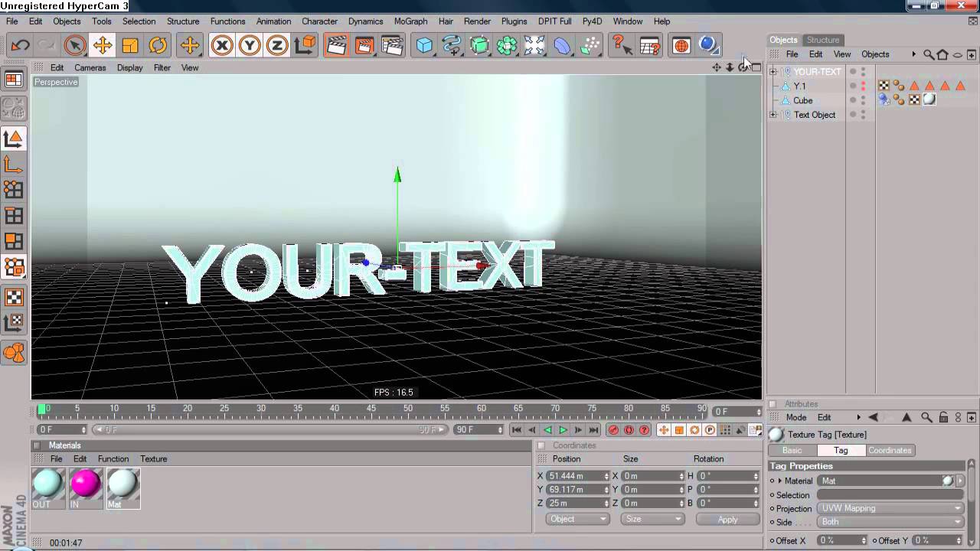The width and height of the screenshot is (980, 551).
Task: Select the Cube object row
Action: coord(802,100)
